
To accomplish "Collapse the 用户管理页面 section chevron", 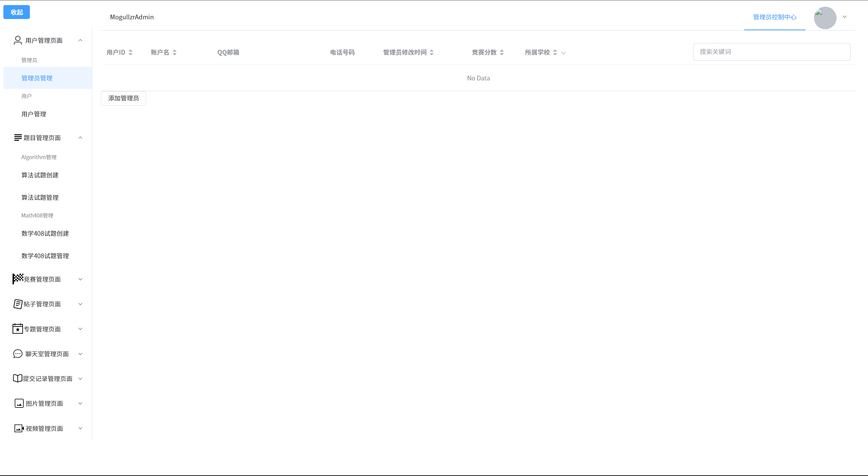I will [80, 40].
